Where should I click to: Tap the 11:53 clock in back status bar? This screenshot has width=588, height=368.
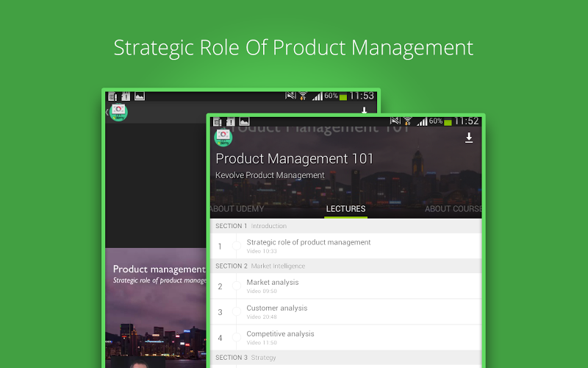click(x=362, y=96)
